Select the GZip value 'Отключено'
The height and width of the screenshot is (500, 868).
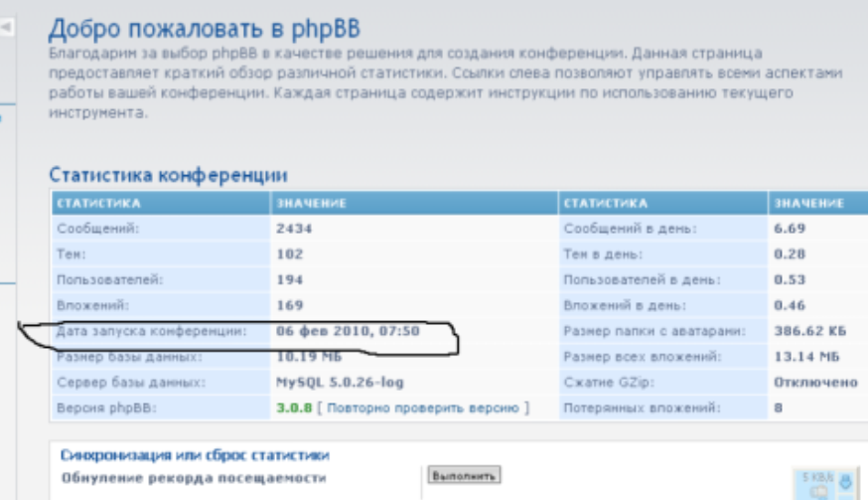(815, 382)
